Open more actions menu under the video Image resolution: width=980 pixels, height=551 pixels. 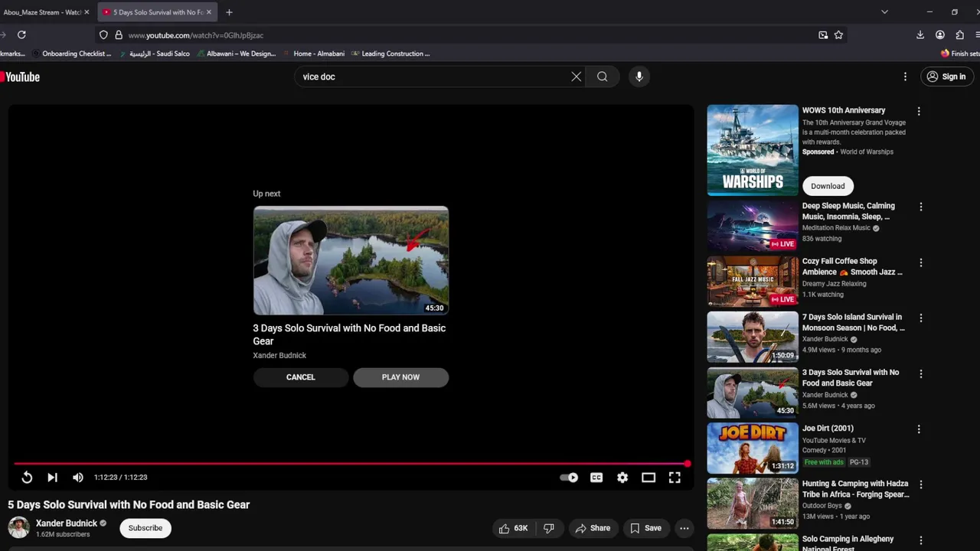[x=684, y=528]
